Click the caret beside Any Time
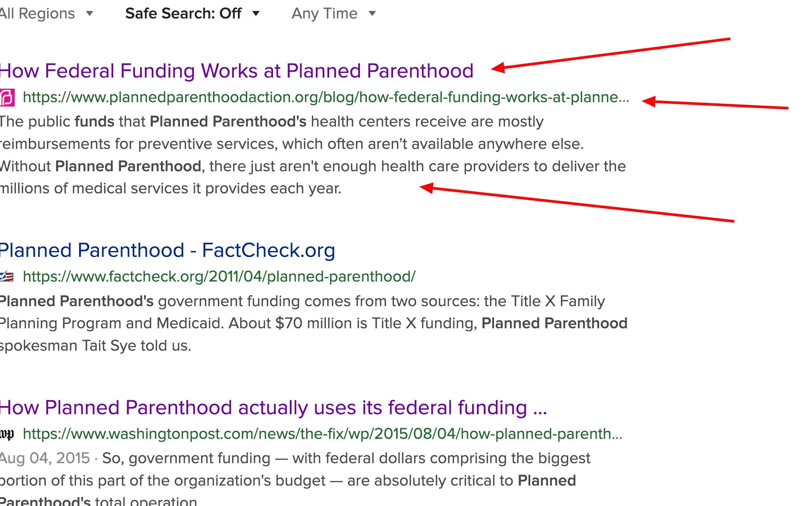Image resolution: width=812 pixels, height=506 pixels. (x=372, y=14)
